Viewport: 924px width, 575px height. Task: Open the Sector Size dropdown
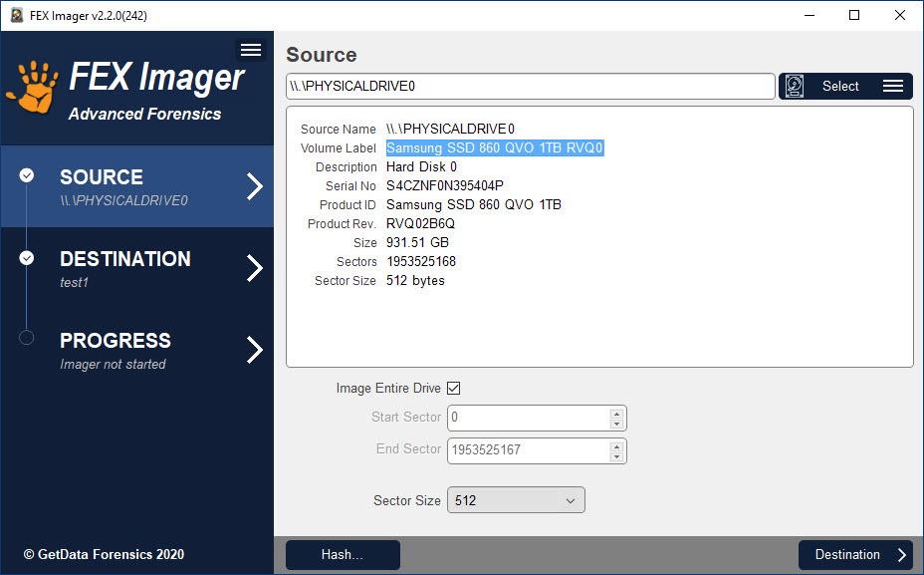(x=516, y=500)
